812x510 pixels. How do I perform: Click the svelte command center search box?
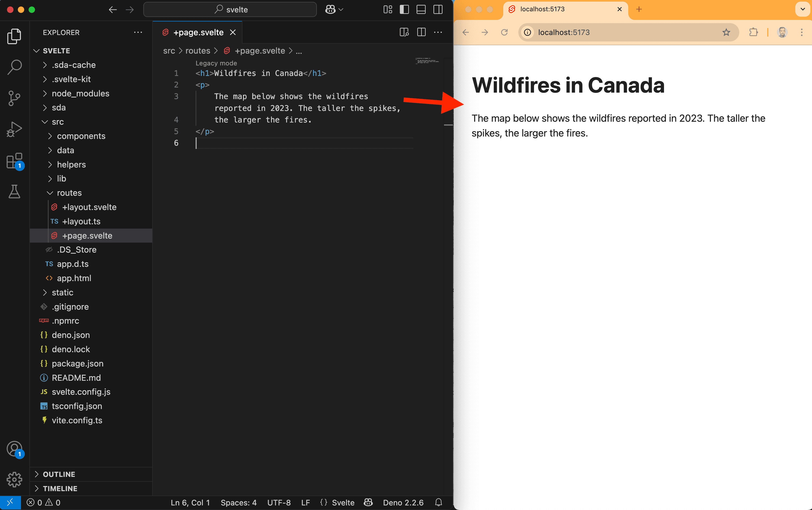[230, 9]
